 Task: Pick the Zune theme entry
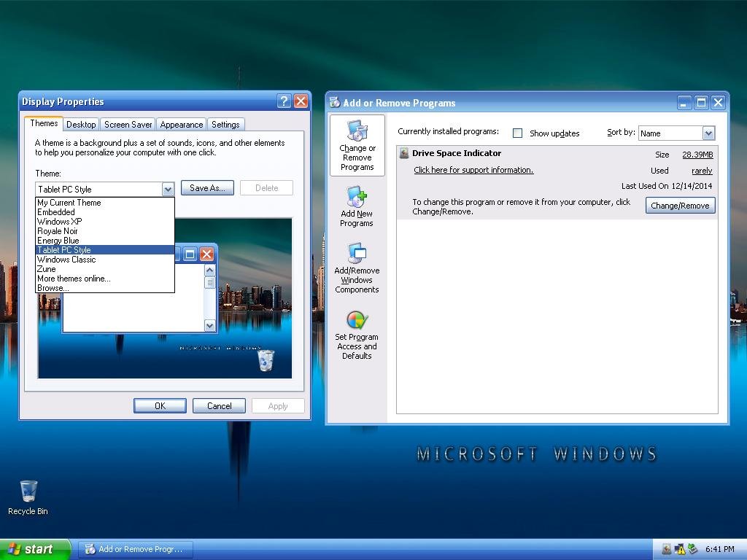tap(47, 269)
